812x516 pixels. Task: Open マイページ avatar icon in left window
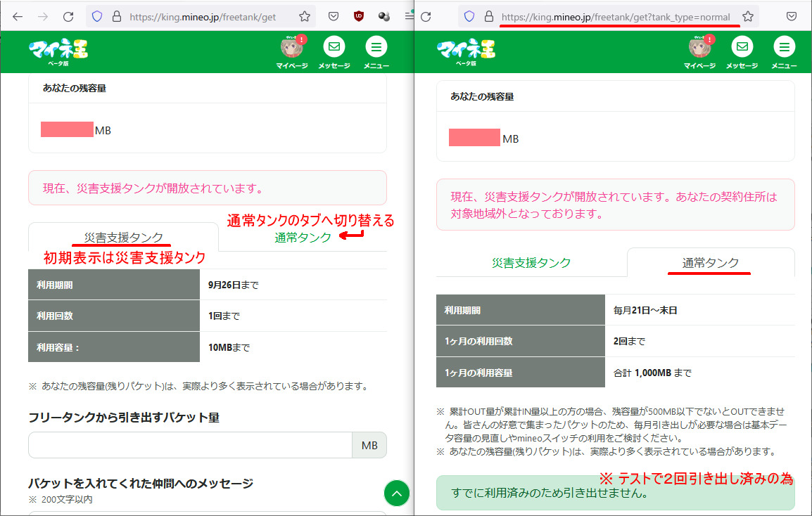point(291,48)
